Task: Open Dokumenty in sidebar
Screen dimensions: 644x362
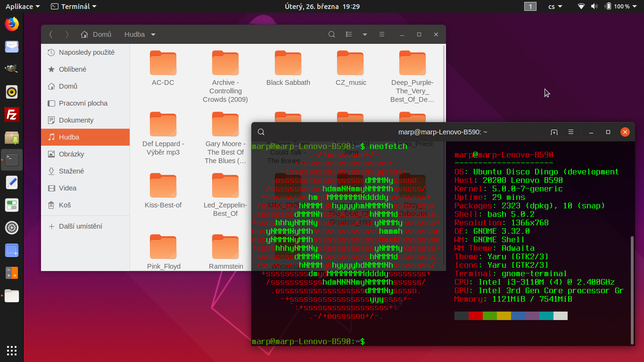Action: [85, 120]
